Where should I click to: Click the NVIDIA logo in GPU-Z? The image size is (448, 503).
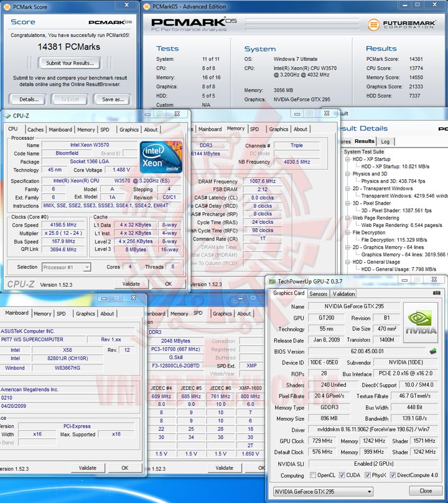point(421,323)
